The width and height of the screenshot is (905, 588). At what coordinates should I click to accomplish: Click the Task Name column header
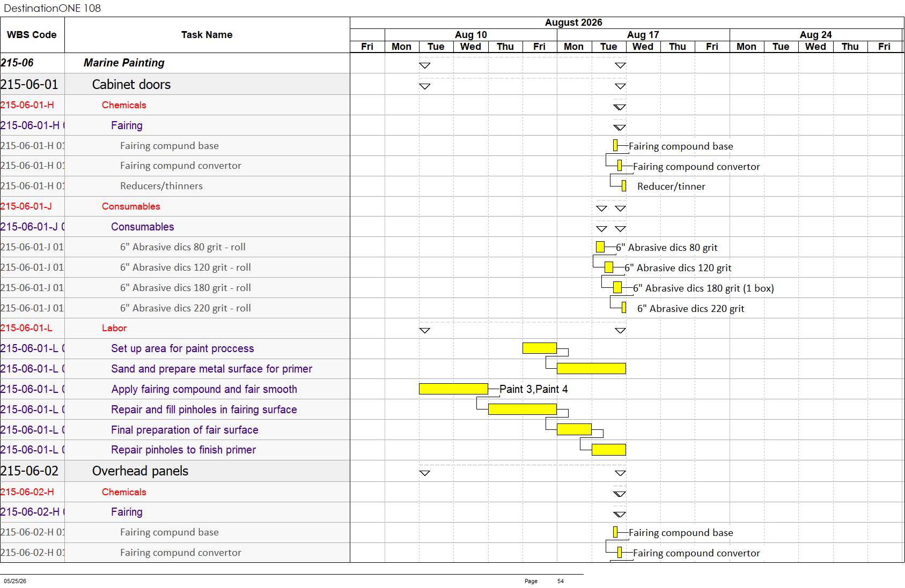click(207, 35)
